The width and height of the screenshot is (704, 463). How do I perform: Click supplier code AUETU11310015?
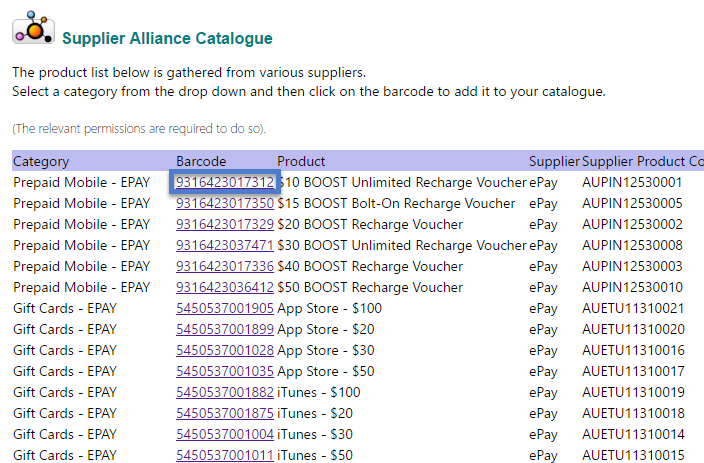pos(633,455)
